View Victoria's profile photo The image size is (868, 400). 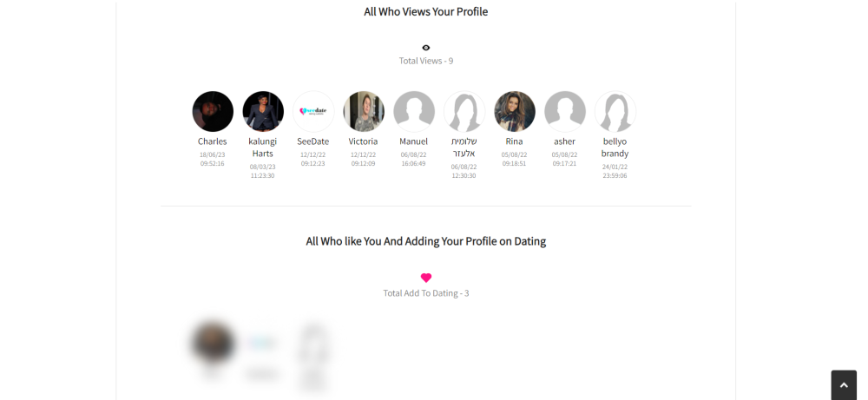point(364,111)
